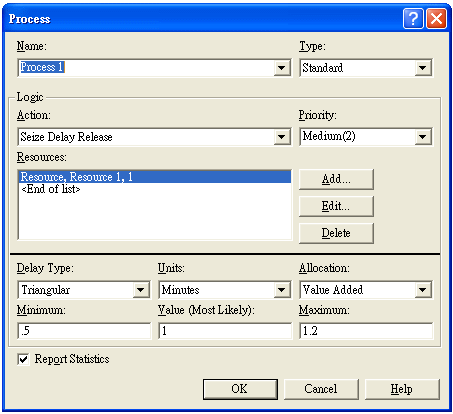Click the Minimum input field
This screenshot has height=414, width=453.
84,331
